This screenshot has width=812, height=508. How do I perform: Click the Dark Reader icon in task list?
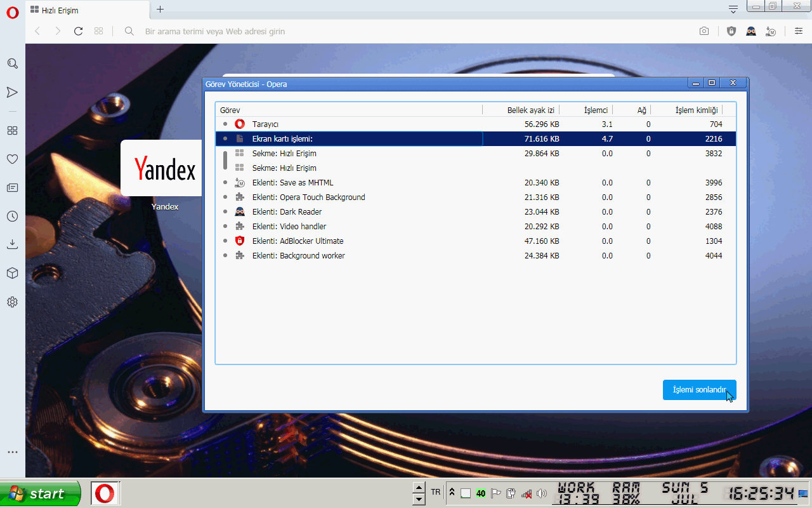click(x=240, y=212)
